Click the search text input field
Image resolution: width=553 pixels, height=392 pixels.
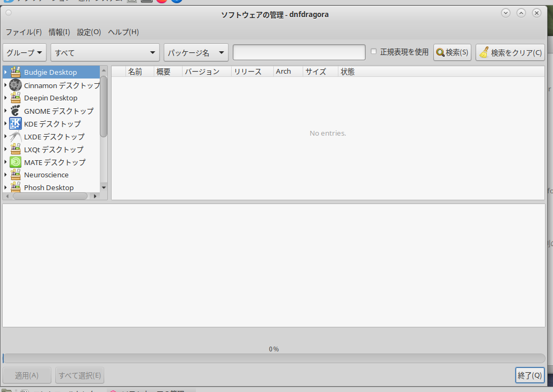click(299, 52)
